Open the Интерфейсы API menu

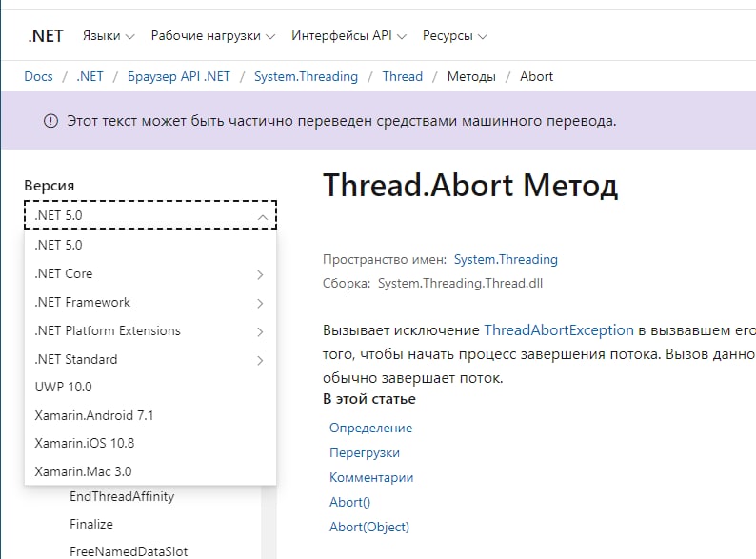pos(348,35)
